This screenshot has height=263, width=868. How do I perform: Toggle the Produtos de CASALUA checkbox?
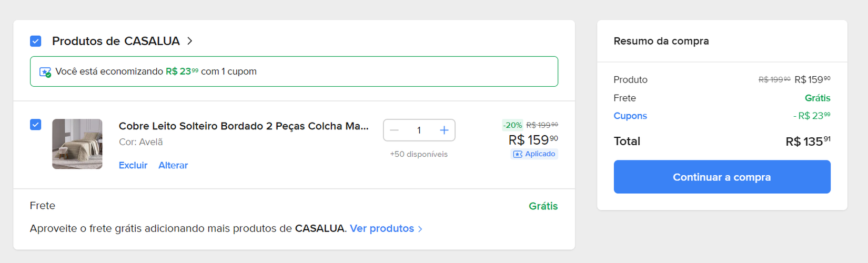tap(36, 41)
